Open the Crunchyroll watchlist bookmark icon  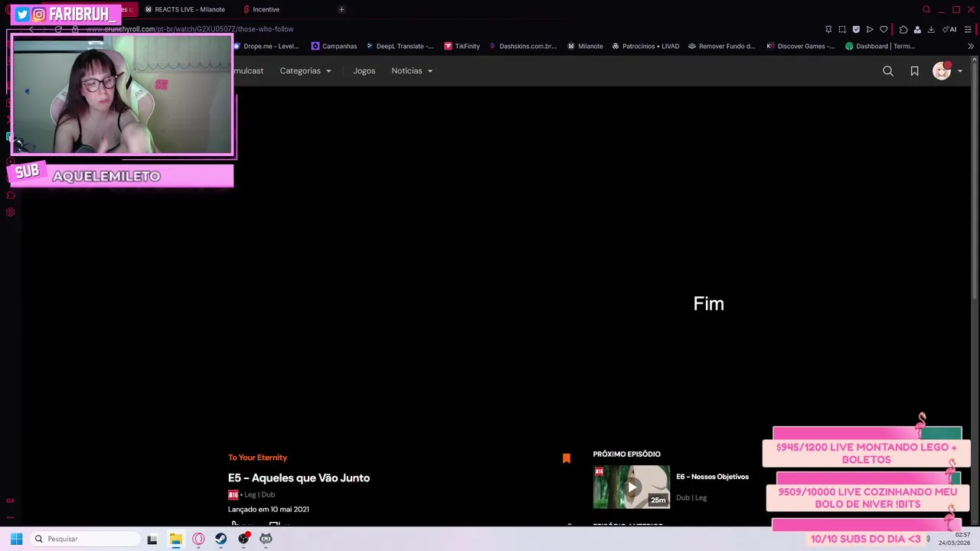[914, 71]
